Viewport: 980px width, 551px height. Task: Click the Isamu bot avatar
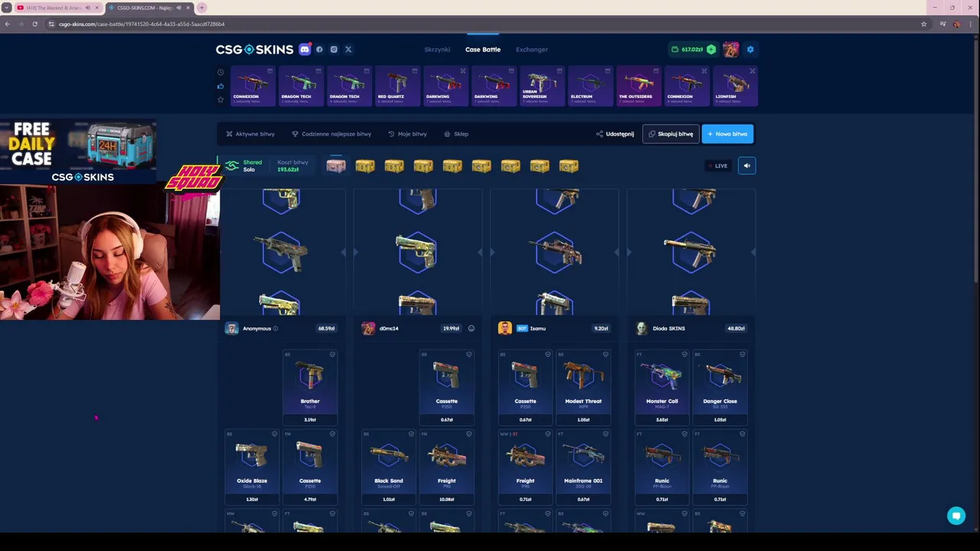coord(505,328)
